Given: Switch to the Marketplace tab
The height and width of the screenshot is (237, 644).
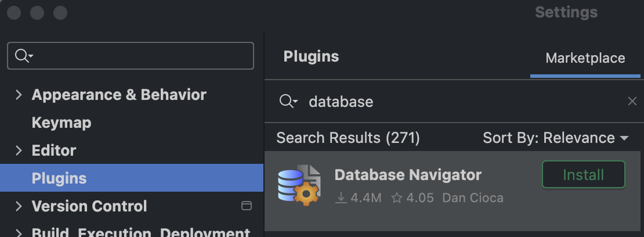Looking at the screenshot, I should coord(585,58).
